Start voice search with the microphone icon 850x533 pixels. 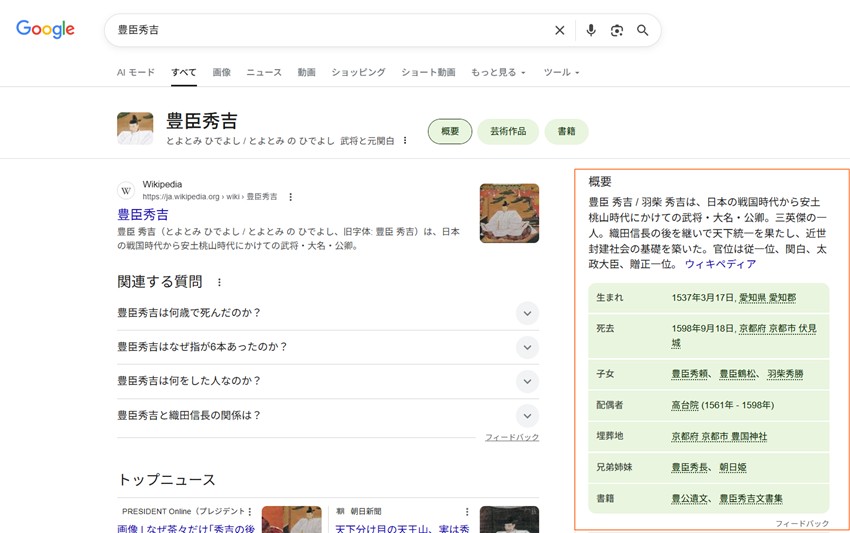[x=591, y=30]
